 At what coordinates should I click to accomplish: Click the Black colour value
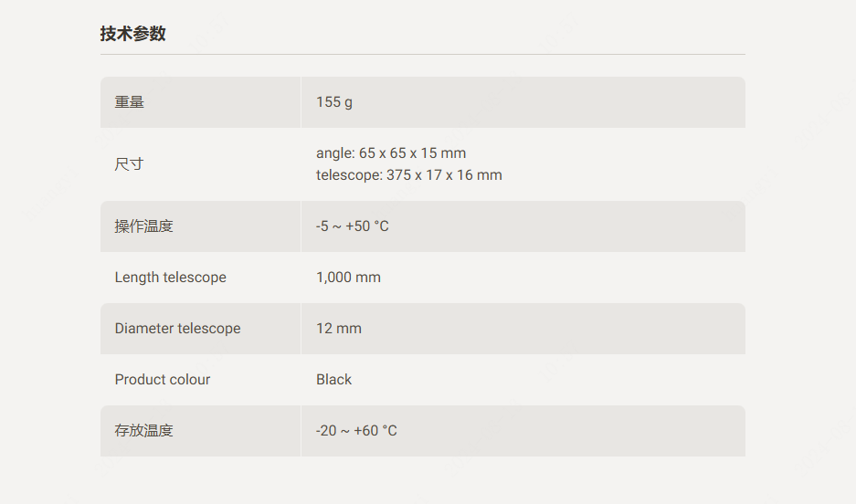coord(333,380)
